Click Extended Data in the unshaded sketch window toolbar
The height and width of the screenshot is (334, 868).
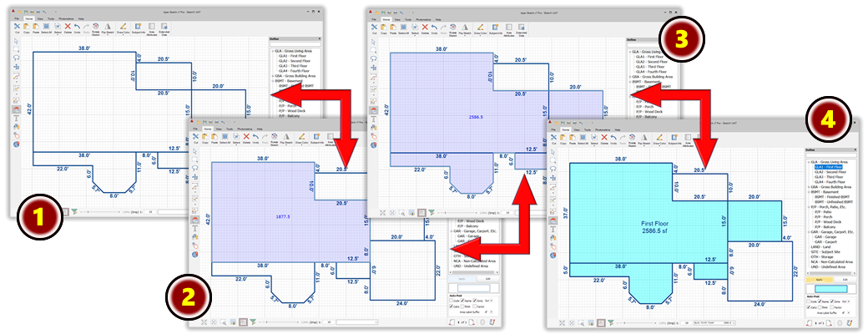click(x=164, y=30)
